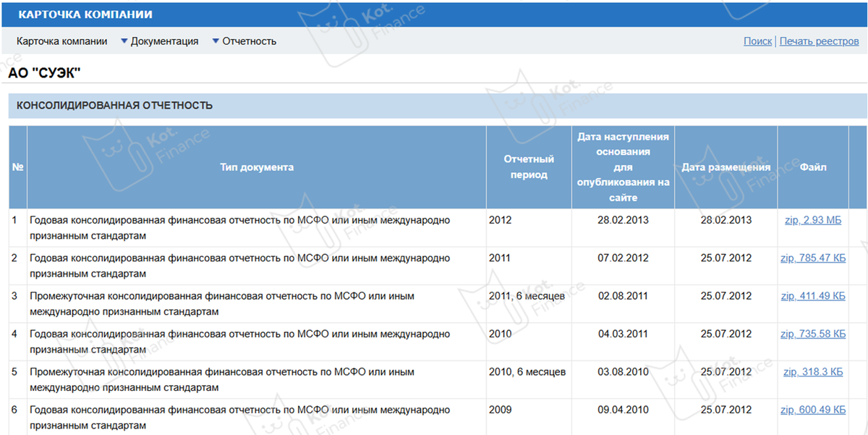Select the document type text in row 1
Screen dimensions: 868x435
click(239, 228)
